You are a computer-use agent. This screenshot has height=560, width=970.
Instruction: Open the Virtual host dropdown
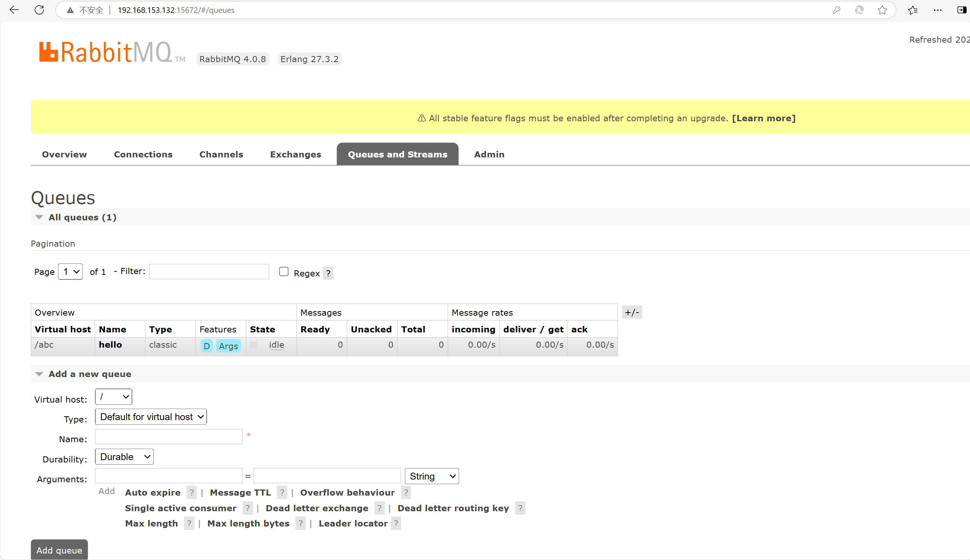click(114, 397)
